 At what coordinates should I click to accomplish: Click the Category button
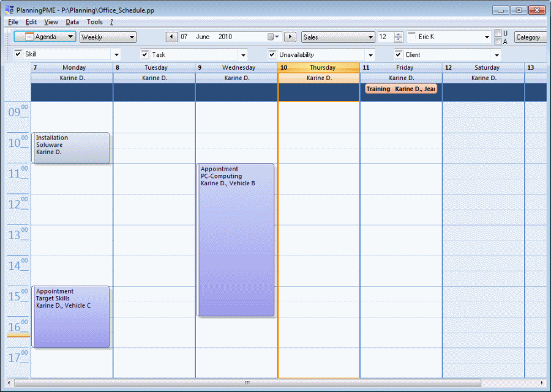pyautogui.click(x=530, y=37)
